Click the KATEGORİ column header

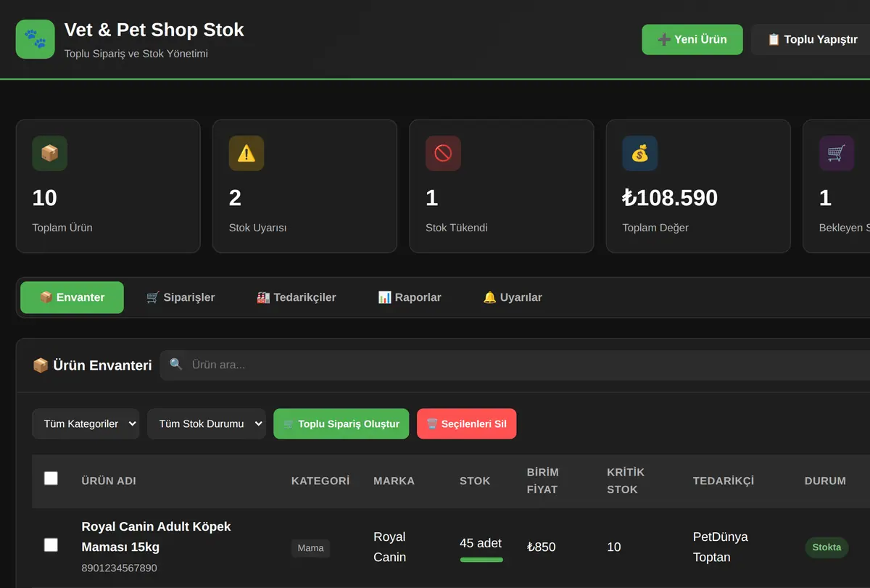pyautogui.click(x=320, y=481)
